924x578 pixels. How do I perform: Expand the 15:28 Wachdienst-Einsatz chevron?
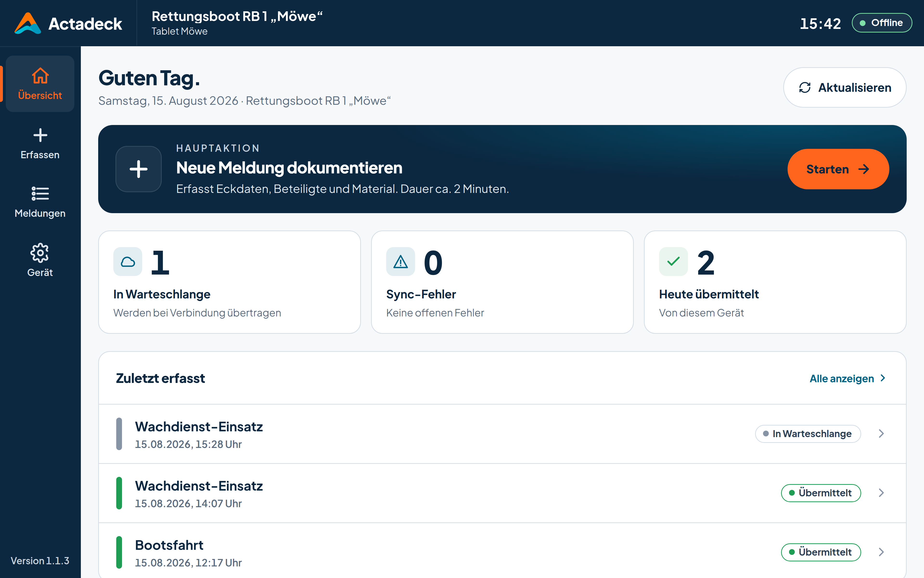point(881,434)
